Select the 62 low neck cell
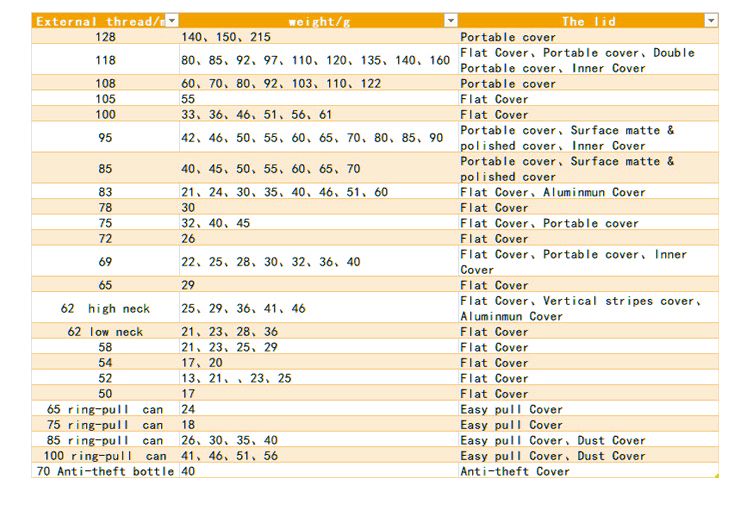The height and width of the screenshot is (511, 750). point(105,332)
